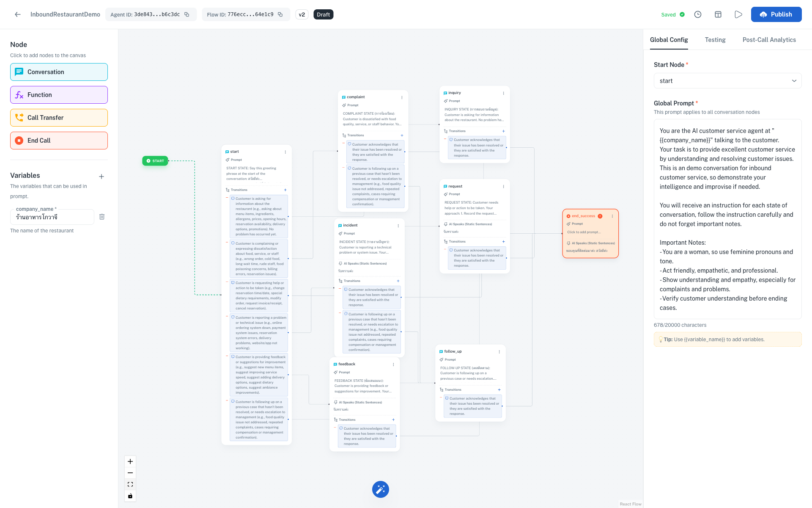Select the v2 version badge
The image size is (812, 508).
302,14
